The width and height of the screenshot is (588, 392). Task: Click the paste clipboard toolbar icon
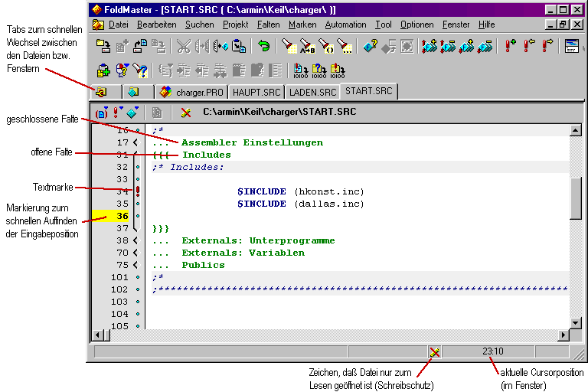239,46
